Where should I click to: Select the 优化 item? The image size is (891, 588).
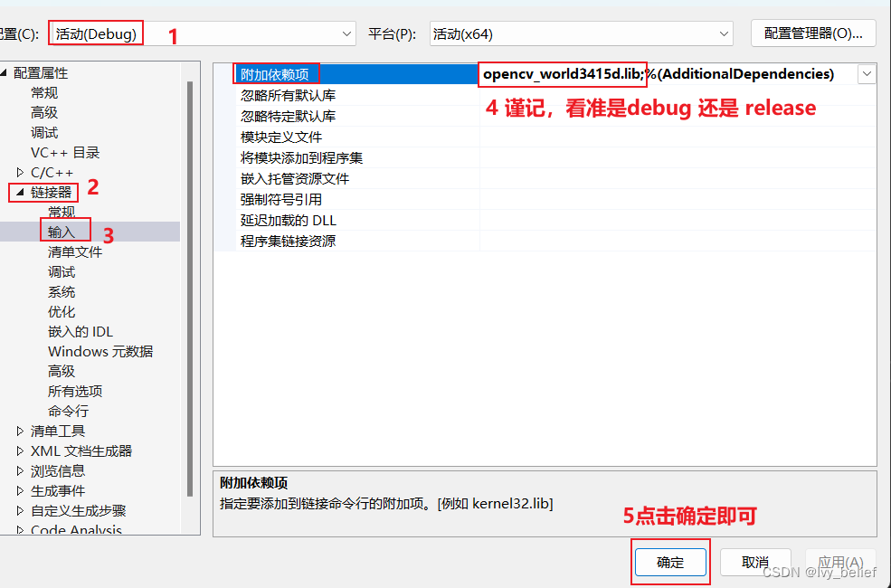click(62, 311)
